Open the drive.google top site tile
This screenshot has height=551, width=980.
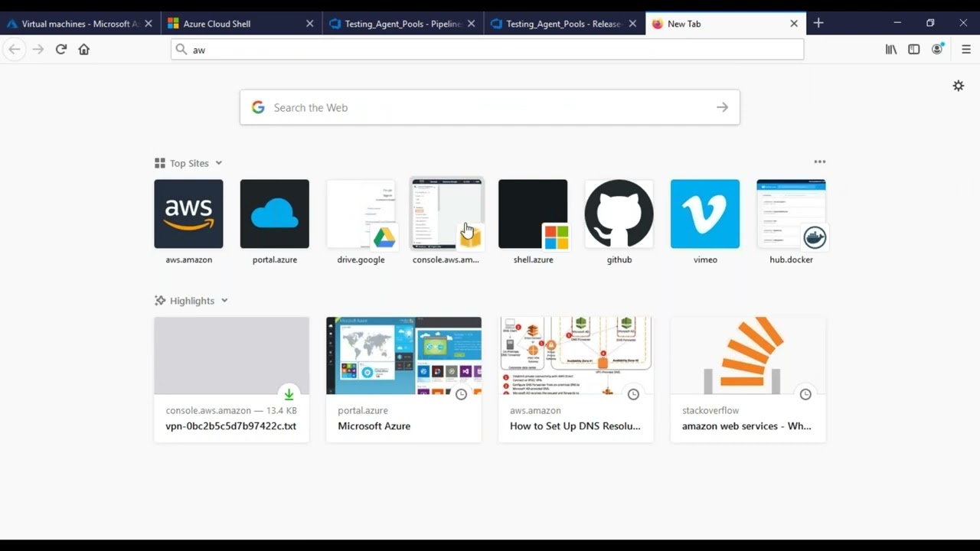361,214
